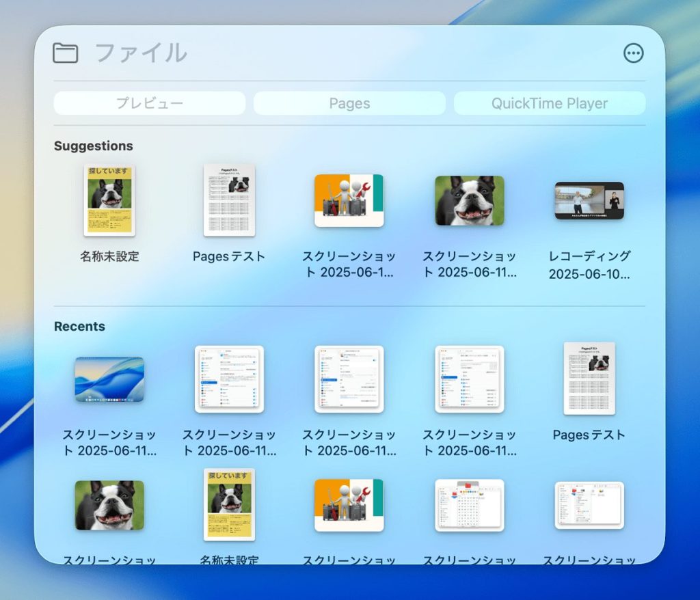The image size is (700, 600).
Task: Open the blue wallpaper desktop screenshot in Recents
Action: (109, 379)
